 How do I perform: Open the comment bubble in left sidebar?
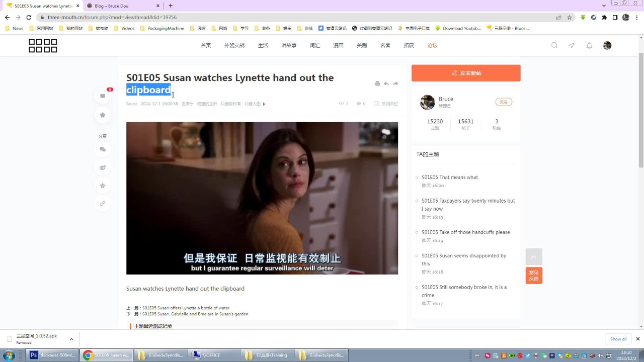pyautogui.click(x=103, y=96)
